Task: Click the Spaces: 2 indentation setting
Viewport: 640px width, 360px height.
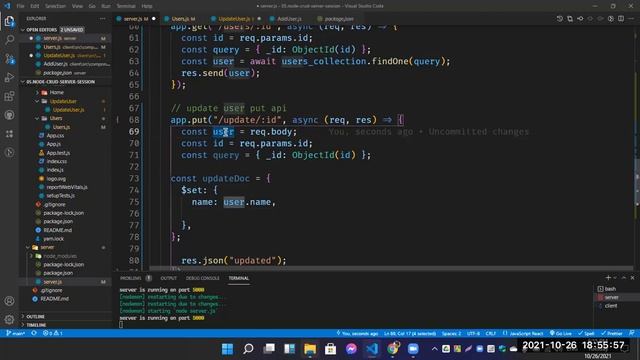Action: [451, 333]
